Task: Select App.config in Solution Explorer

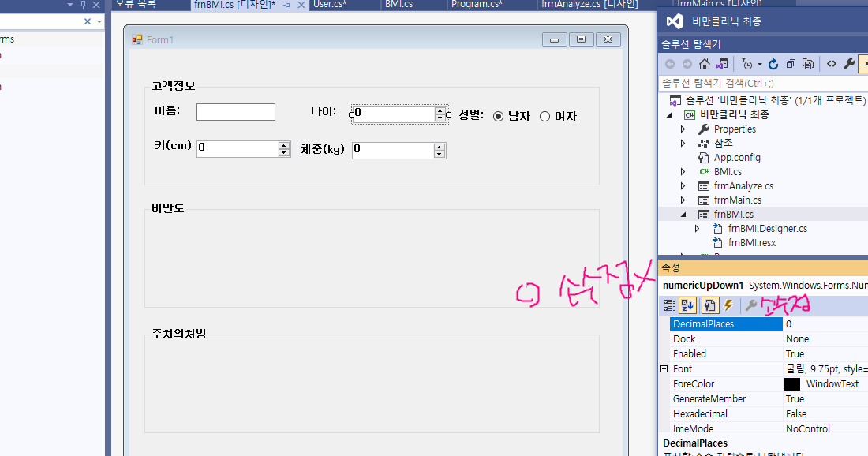Action: tap(737, 158)
